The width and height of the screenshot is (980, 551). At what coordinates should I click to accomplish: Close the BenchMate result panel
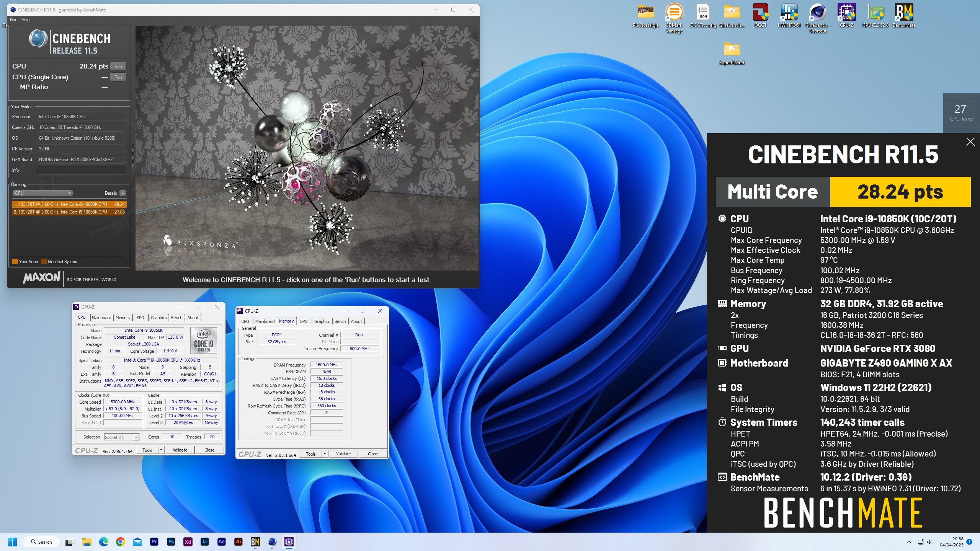(x=970, y=142)
